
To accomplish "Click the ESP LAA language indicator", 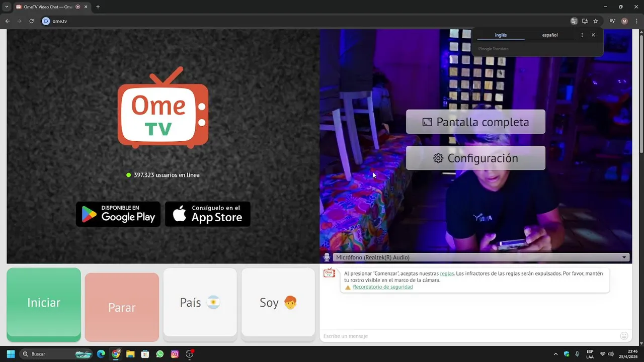I will click(x=590, y=354).
